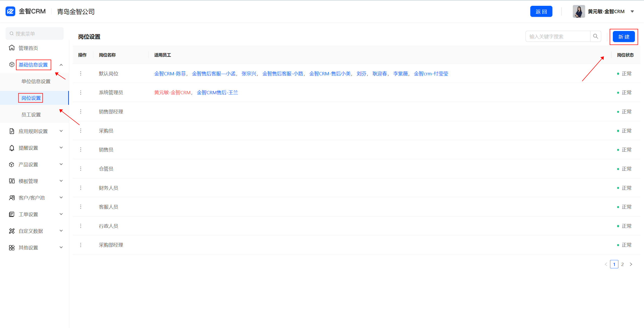This screenshot has width=644, height=328.
Task: Select 单位信息设置 submenu item
Action: click(36, 81)
